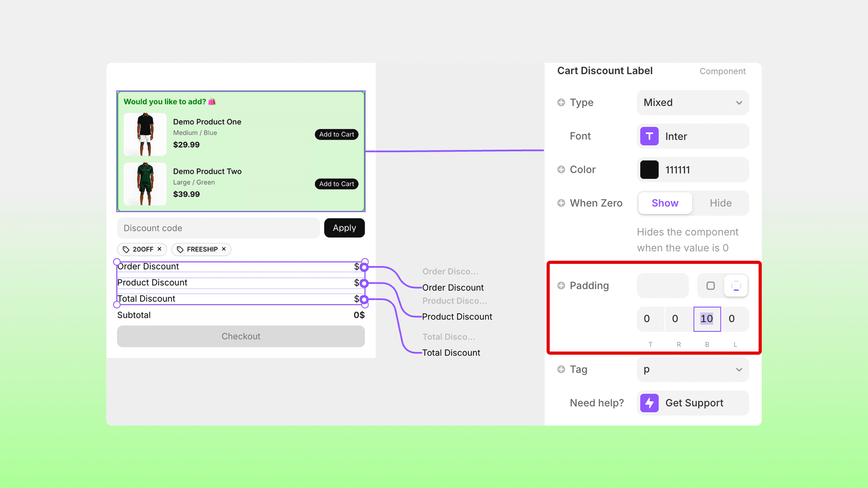Open the Type dropdown showing Mixed

tap(692, 102)
